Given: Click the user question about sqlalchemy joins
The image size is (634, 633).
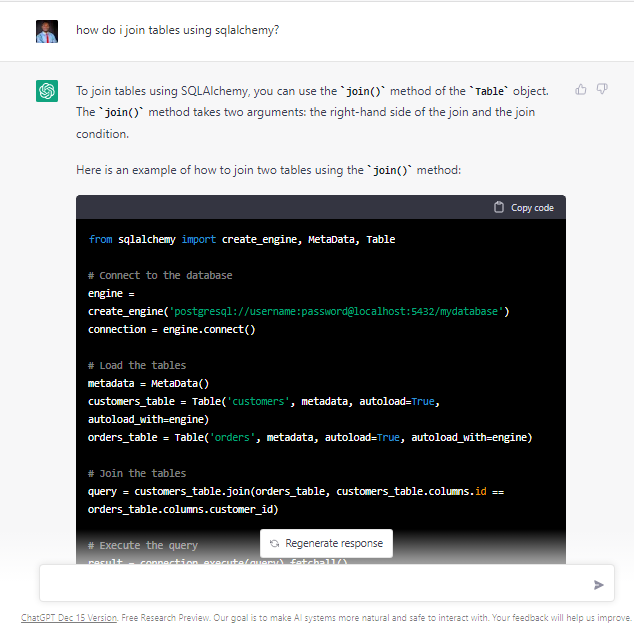Looking at the screenshot, I should coord(178,30).
